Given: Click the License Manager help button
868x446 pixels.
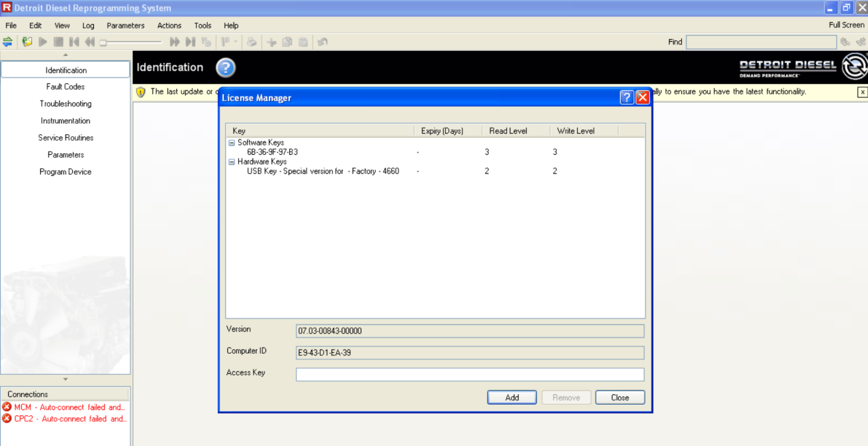Looking at the screenshot, I should [627, 97].
